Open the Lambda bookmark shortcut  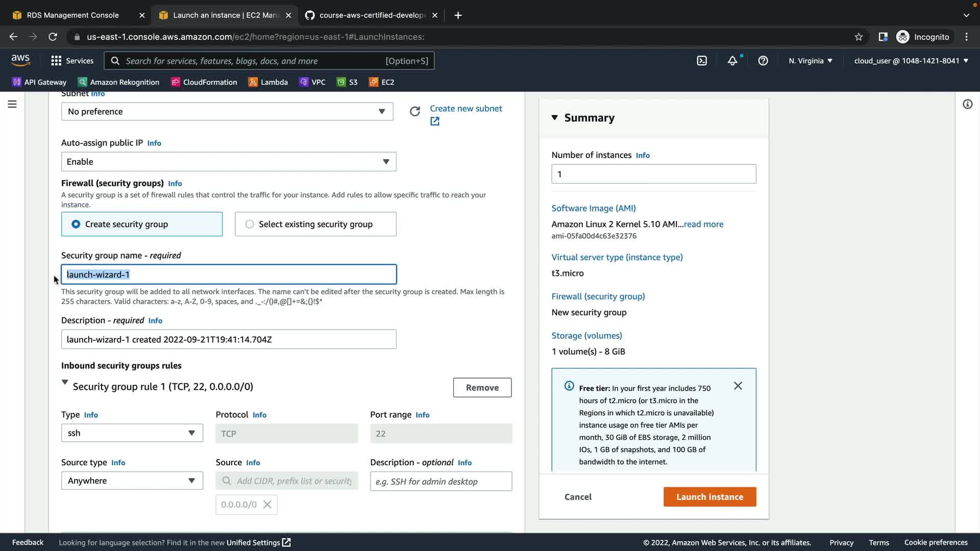[268, 82]
